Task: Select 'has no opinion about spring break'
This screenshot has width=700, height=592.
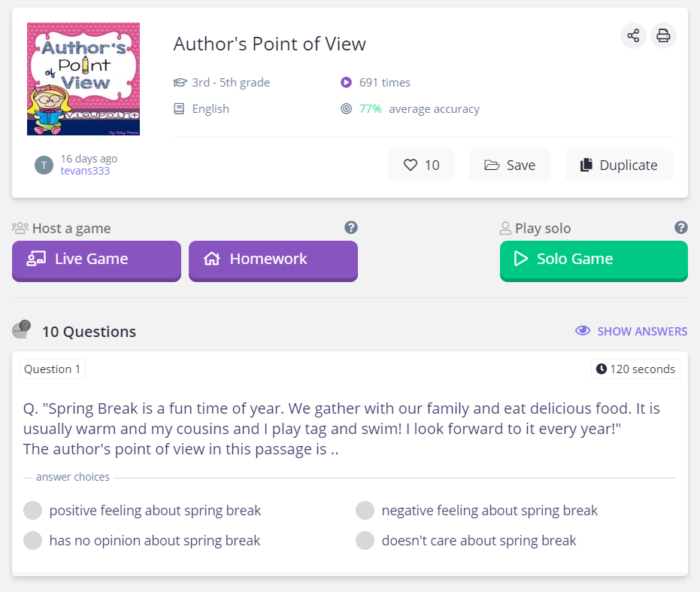Action: [141, 540]
